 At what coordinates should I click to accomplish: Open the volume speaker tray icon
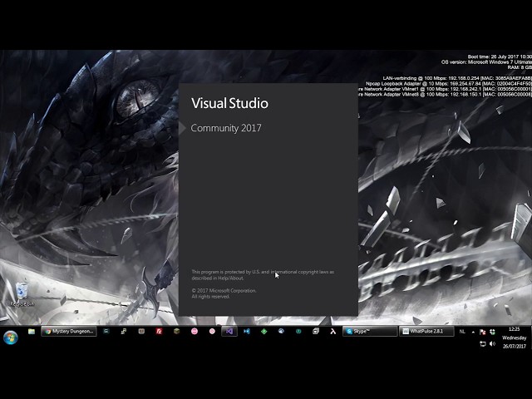click(492, 343)
